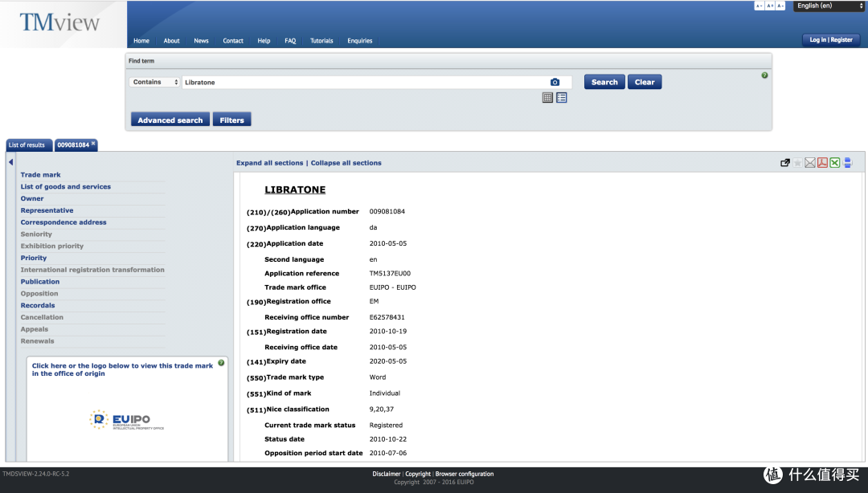Image resolution: width=868 pixels, height=493 pixels.
Task: Open record in new window icon
Action: click(785, 163)
